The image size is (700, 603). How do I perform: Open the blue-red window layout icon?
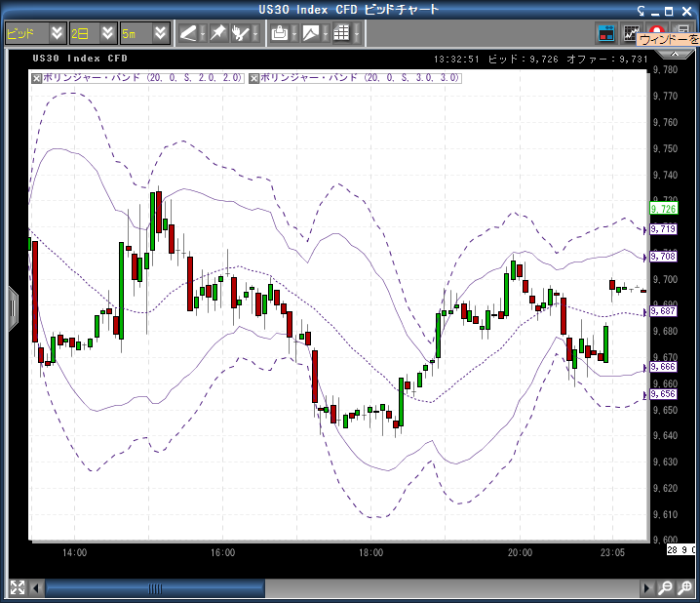607,33
